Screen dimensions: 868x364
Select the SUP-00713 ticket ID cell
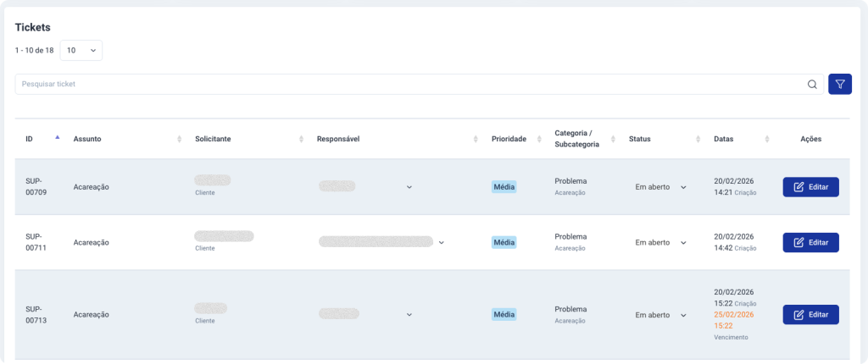[34, 315]
